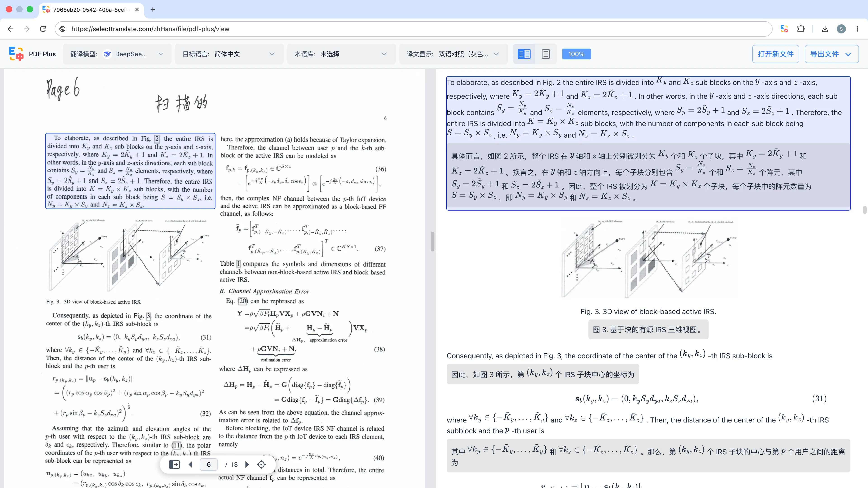Click the handwritten 扫描的 annotation

181,103
